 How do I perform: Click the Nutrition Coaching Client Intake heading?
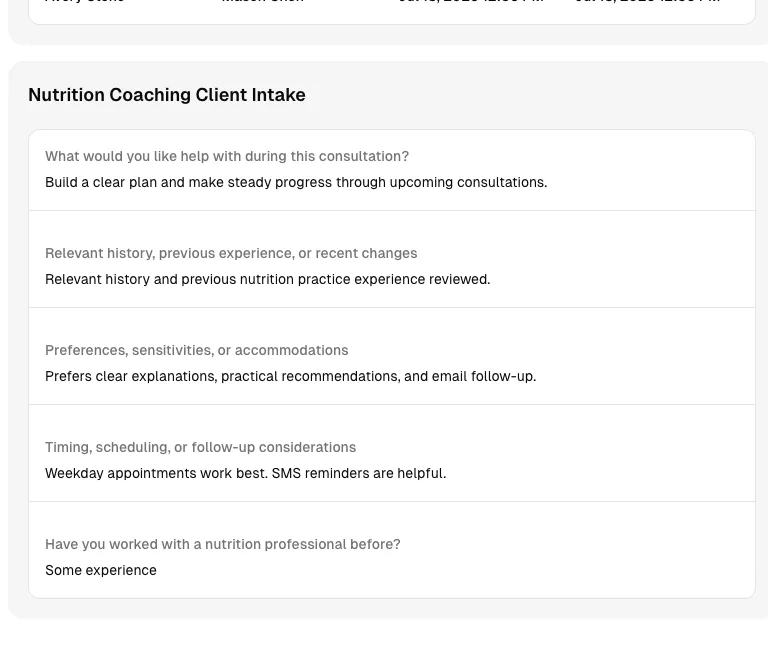(167, 95)
